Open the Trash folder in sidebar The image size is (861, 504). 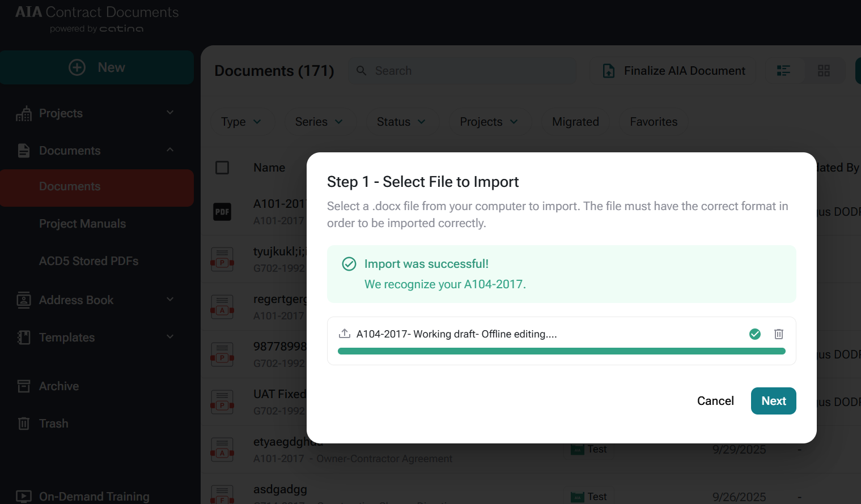[x=53, y=424]
